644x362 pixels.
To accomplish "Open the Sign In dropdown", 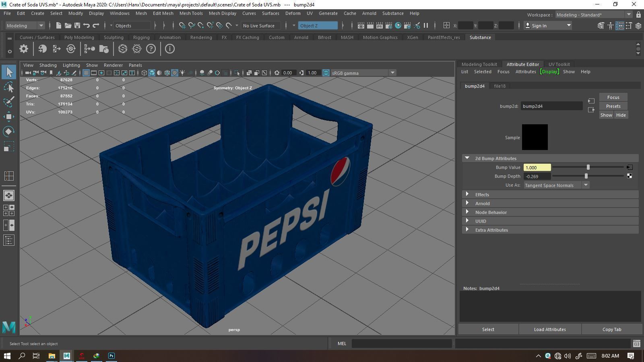I will click(548, 25).
